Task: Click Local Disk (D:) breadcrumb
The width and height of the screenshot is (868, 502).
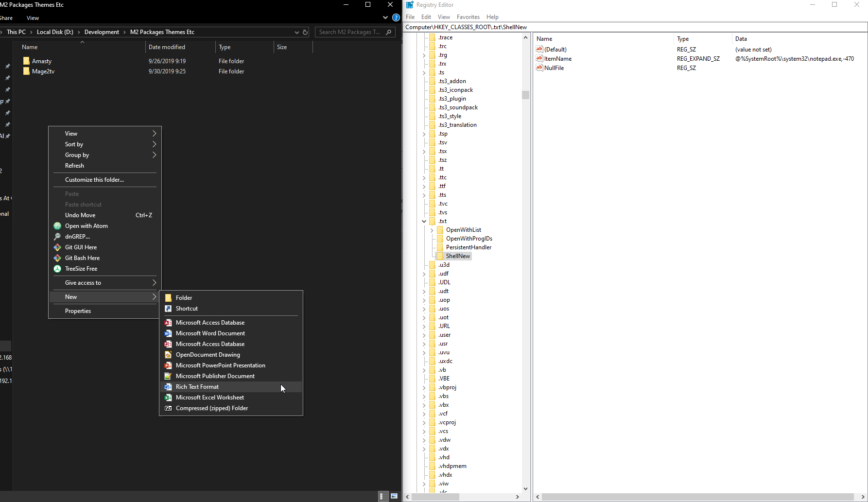Action: coord(55,32)
